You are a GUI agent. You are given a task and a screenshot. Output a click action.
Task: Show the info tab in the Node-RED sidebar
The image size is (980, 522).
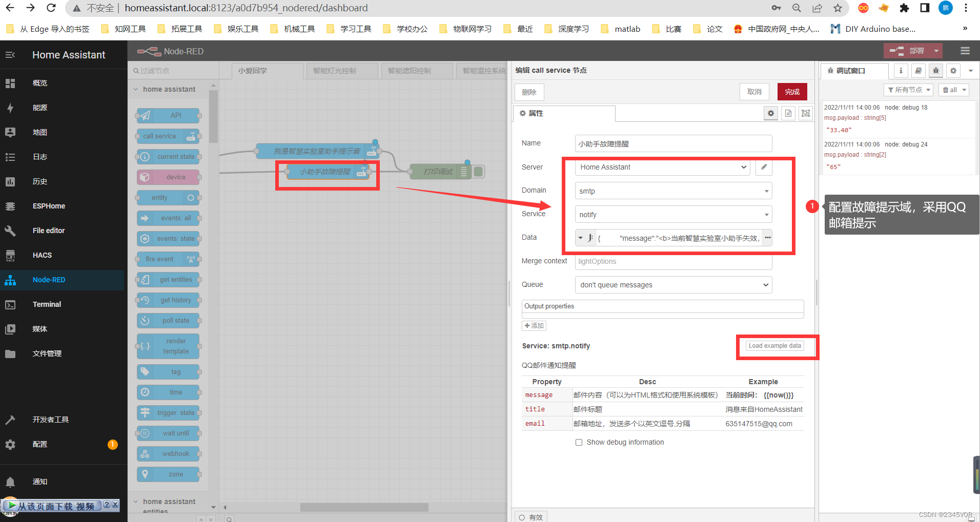tap(901, 71)
